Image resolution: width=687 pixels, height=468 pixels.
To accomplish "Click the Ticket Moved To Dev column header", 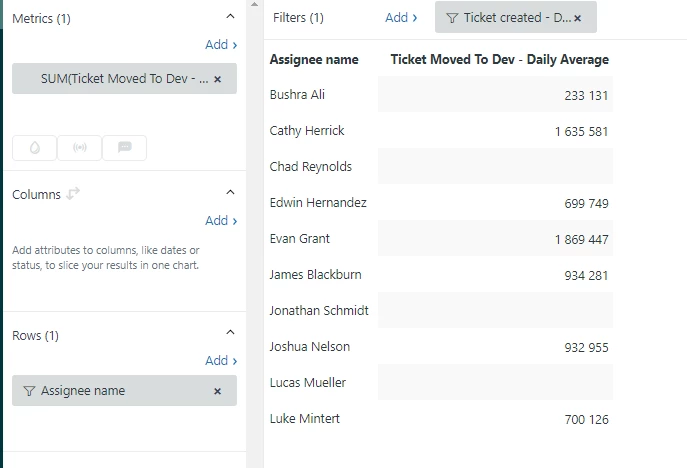I will click(499, 60).
